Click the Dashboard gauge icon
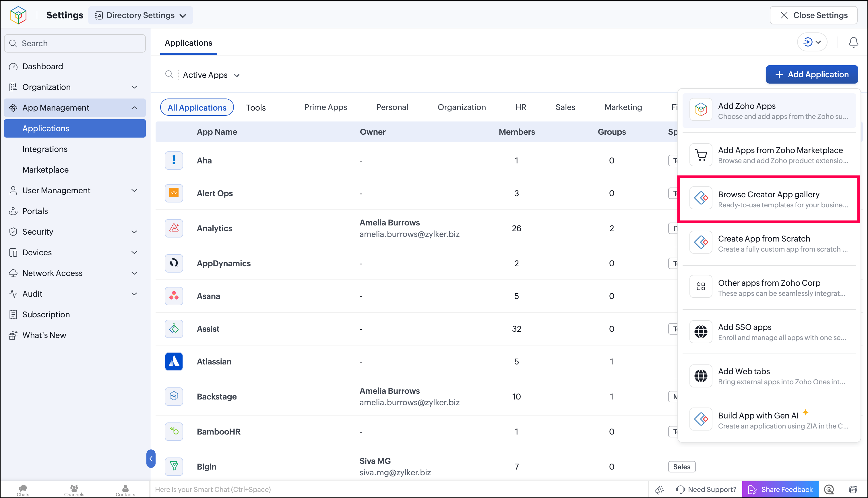 point(13,66)
